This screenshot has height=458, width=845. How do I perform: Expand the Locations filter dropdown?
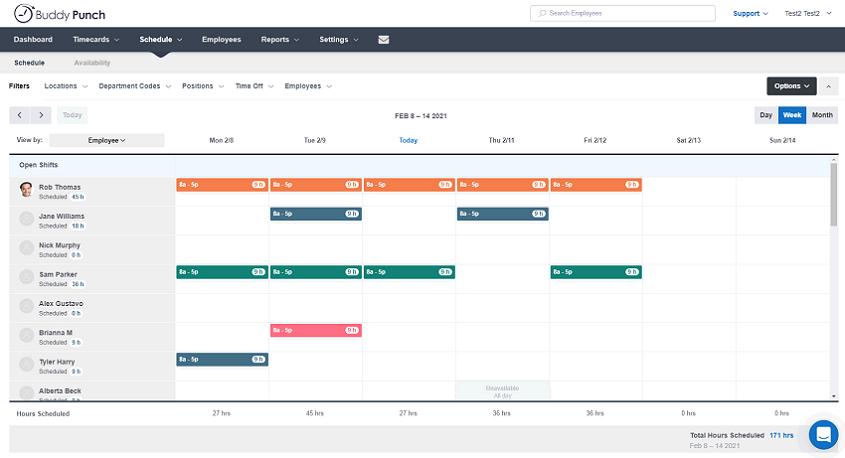[66, 86]
